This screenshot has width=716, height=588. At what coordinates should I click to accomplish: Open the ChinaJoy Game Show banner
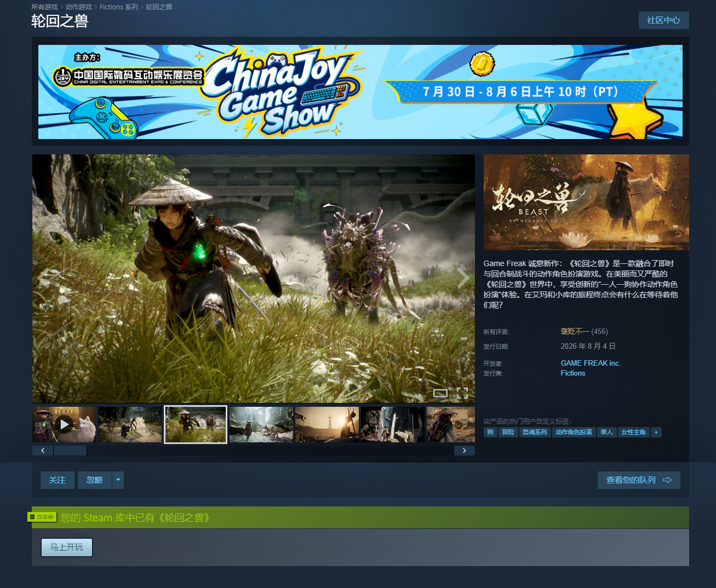(360, 92)
